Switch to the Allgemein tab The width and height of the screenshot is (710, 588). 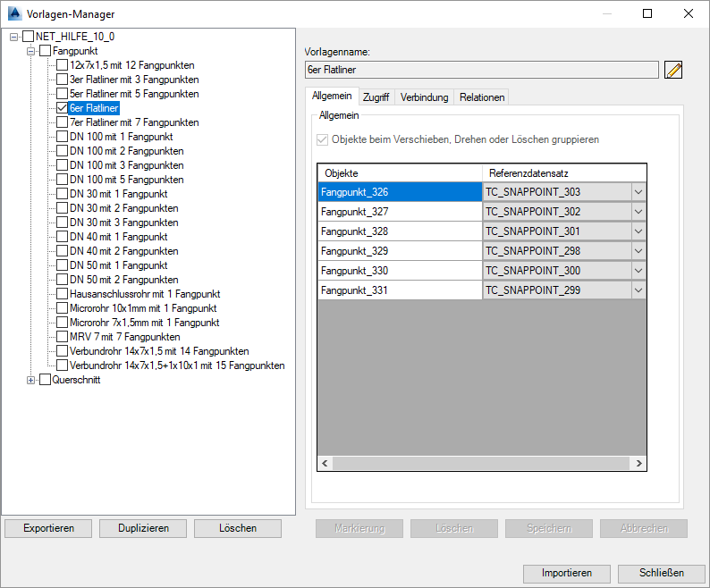332,96
